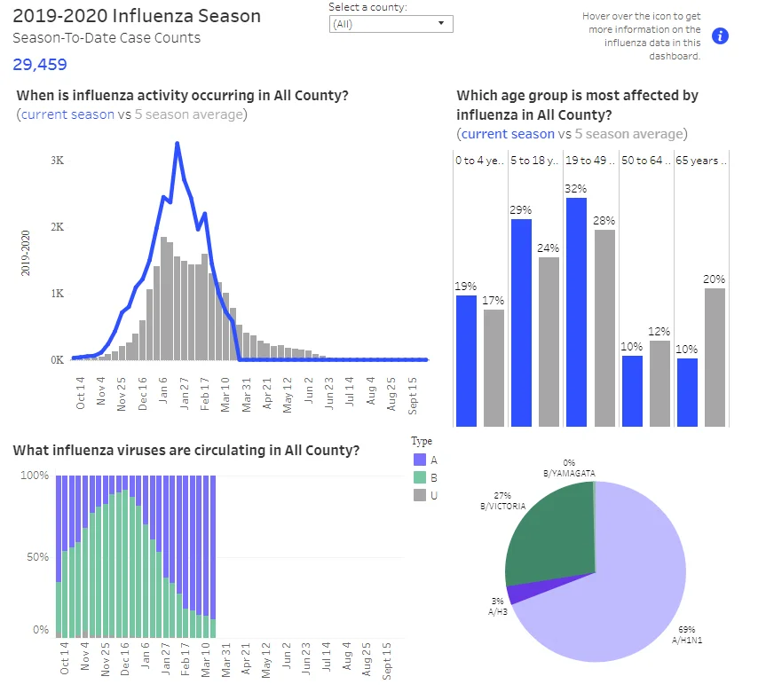
Task: Click the 'Season-To-Date Case Counts' subtitle
Action: pyautogui.click(x=107, y=38)
